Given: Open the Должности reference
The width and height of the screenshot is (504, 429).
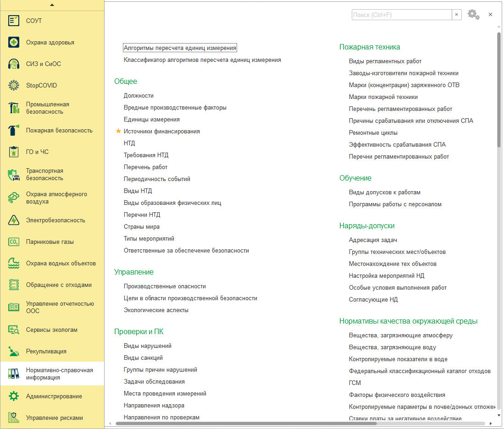Looking at the screenshot, I should [x=138, y=95].
